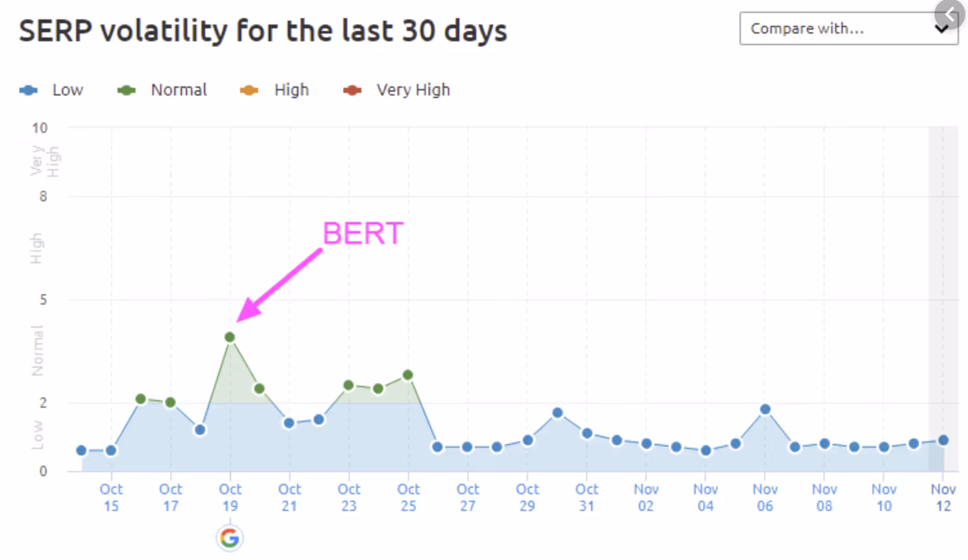Screen dimensions: 968x560
Task: Click the y-axis value 5
Action: coord(43,299)
